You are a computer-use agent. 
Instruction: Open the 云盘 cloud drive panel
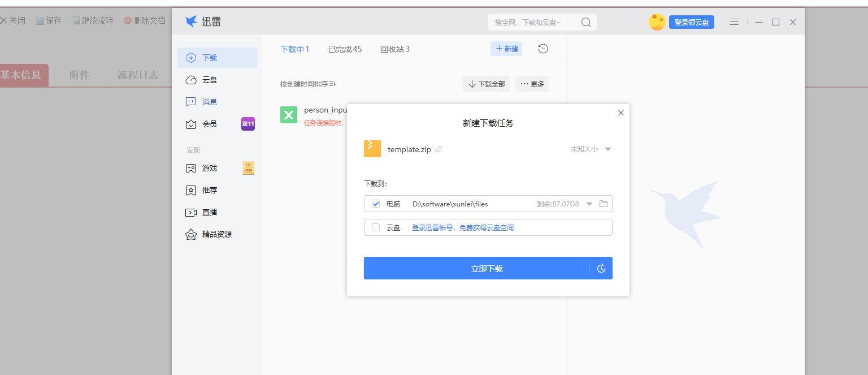pyautogui.click(x=209, y=80)
